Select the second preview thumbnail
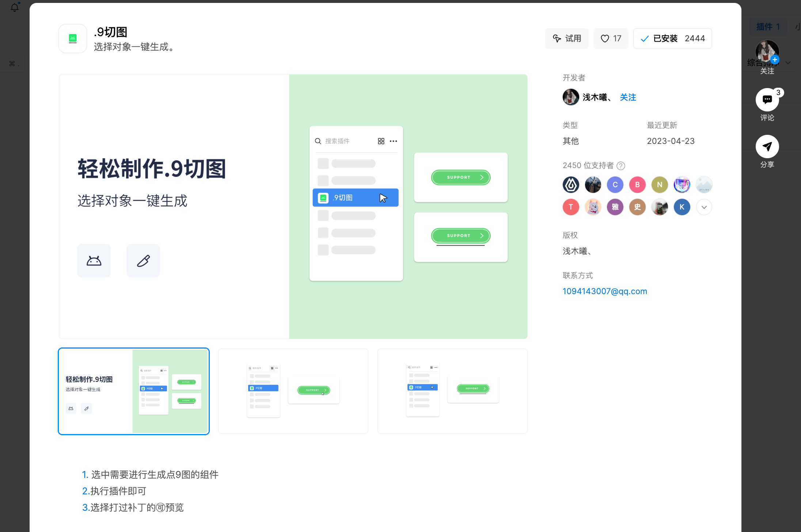 pyautogui.click(x=293, y=391)
